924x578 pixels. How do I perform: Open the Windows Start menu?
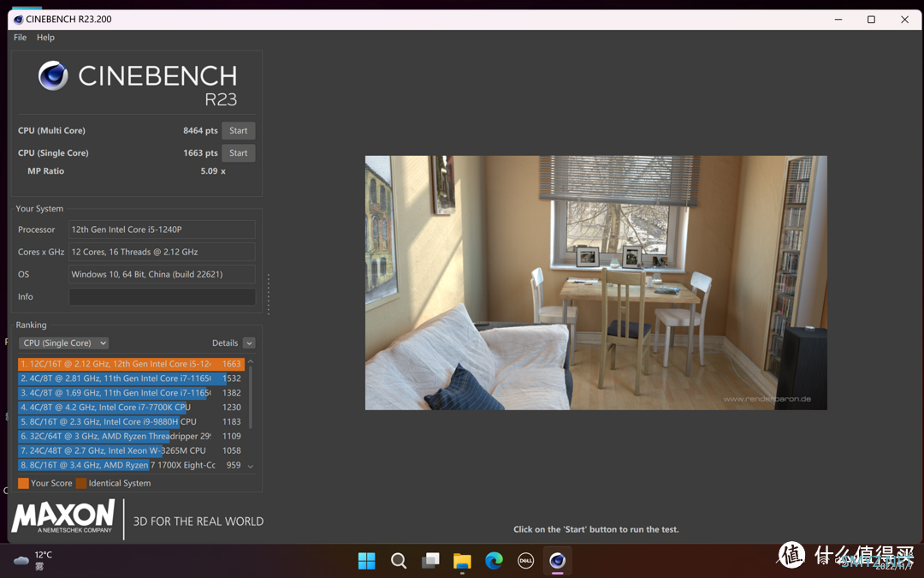tap(366, 560)
